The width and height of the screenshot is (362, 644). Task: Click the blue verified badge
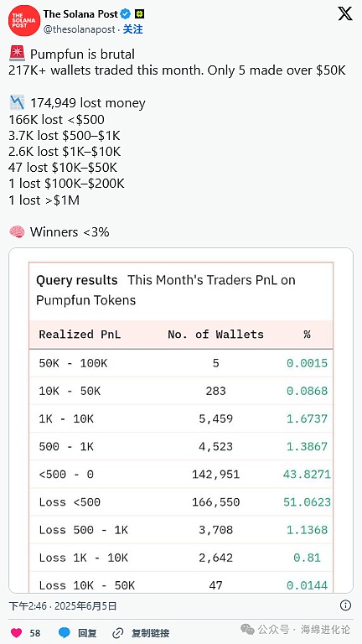126,14
